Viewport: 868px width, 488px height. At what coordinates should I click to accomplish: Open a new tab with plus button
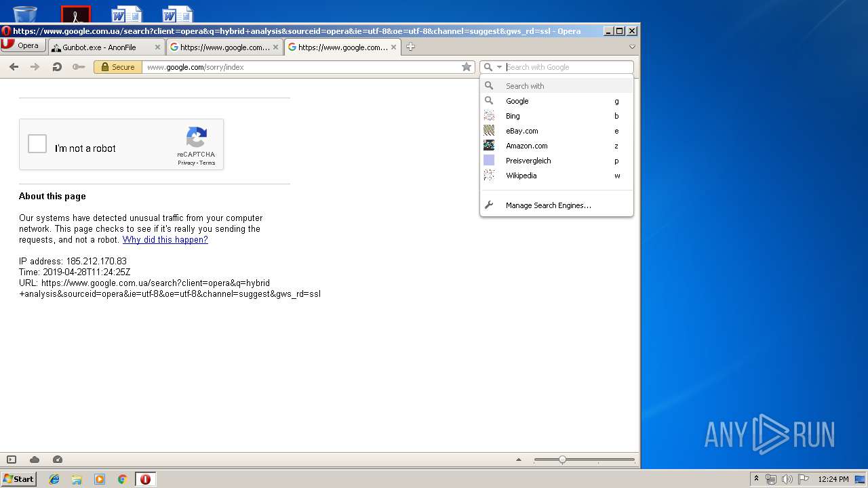tap(410, 47)
